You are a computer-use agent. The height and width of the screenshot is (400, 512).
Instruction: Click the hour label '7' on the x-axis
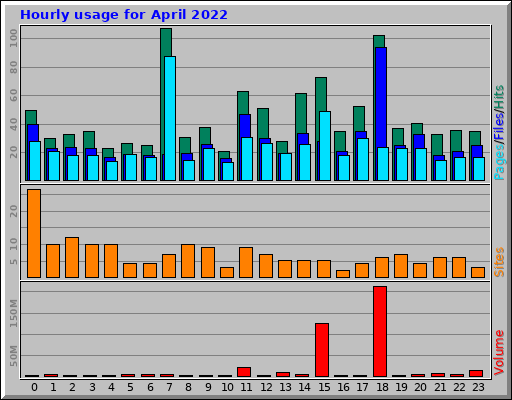click(x=170, y=387)
